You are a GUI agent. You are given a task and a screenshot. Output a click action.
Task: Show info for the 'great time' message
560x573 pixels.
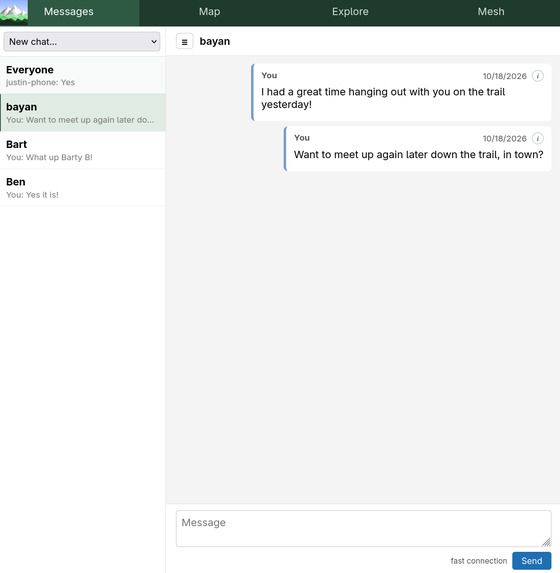coord(537,76)
